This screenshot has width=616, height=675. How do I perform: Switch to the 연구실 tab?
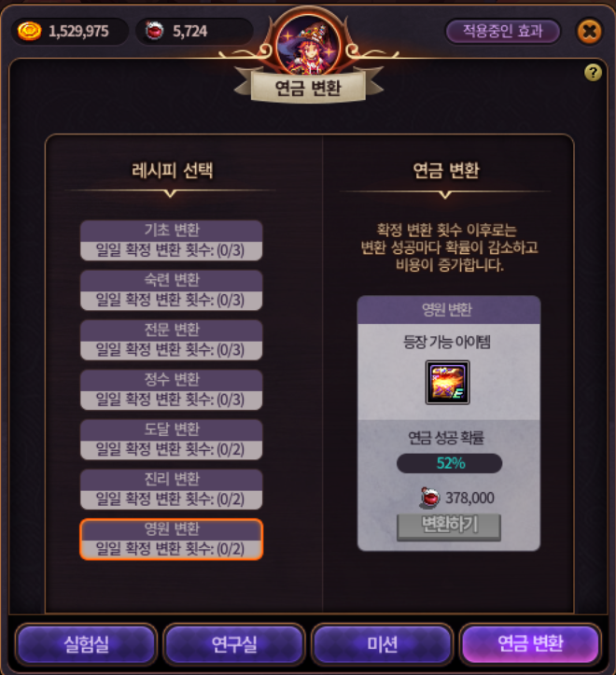point(234,644)
